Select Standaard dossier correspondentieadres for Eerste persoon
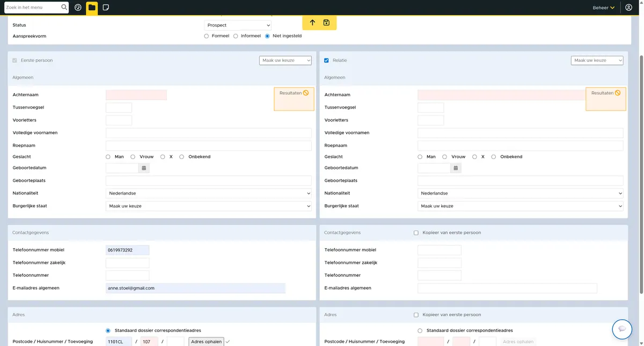The width and height of the screenshot is (644, 346). tap(108, 331)
